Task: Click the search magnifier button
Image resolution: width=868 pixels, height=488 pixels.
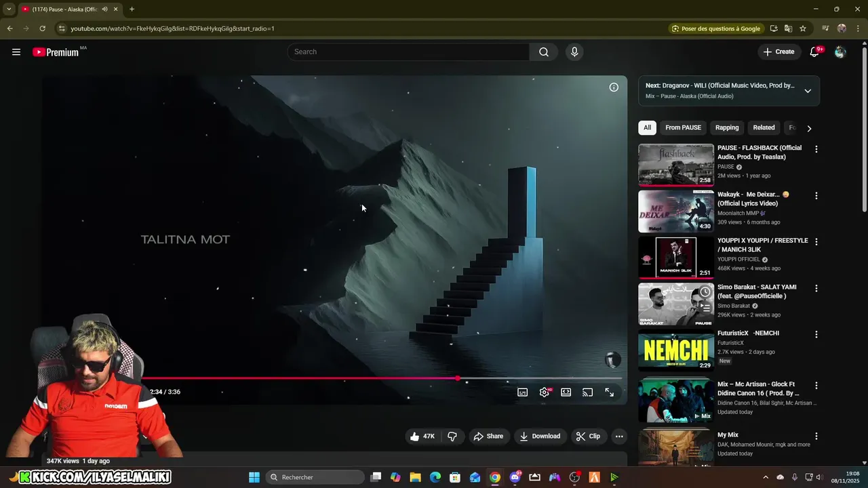Action: [x=544, y=52]
